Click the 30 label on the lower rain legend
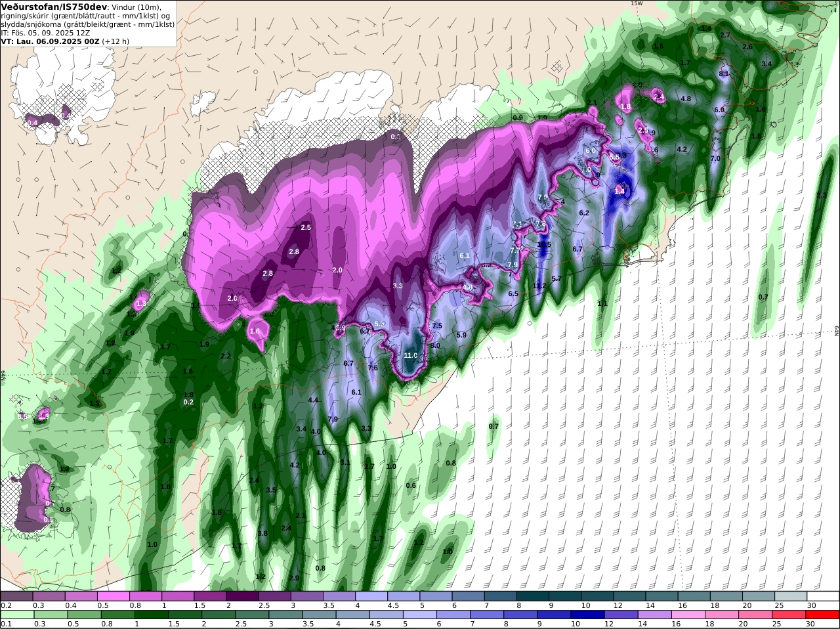 point(810,624)
